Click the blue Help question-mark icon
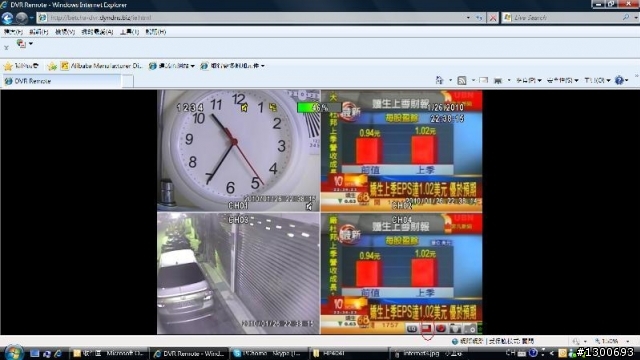Screen dimensions: 640x360 pos(619,80)
